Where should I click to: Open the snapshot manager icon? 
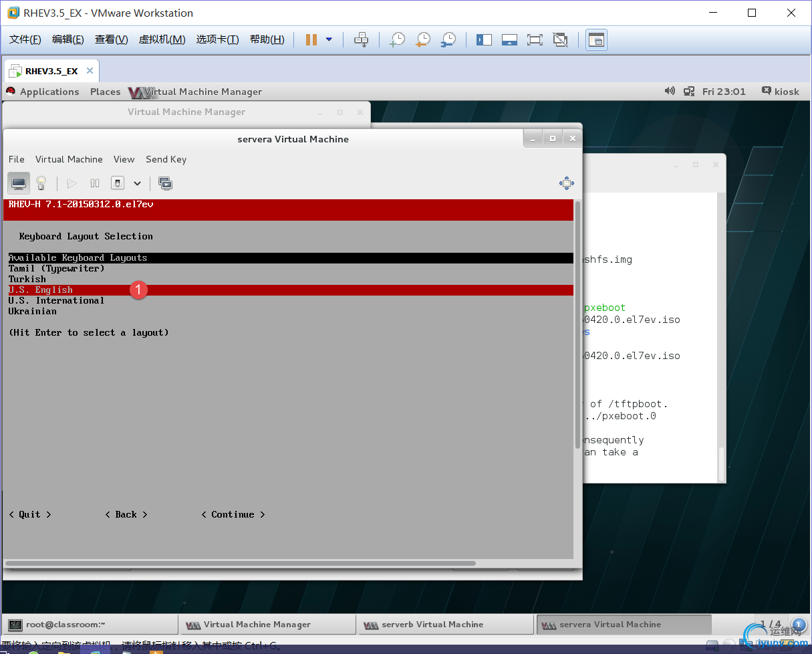pos(448,40)
